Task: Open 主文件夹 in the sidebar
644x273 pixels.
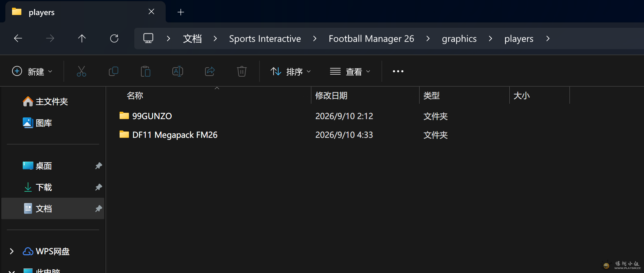Action: tap(45, 101)
